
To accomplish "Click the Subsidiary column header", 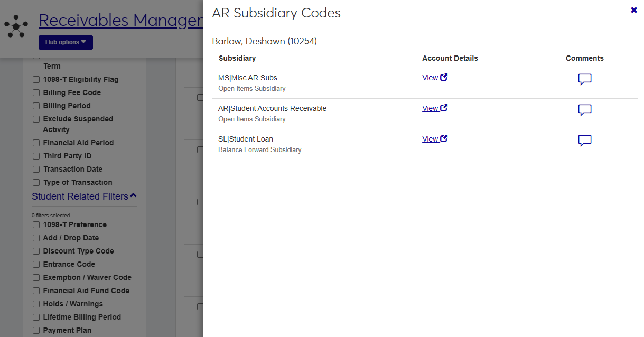I will pos(237,58).
